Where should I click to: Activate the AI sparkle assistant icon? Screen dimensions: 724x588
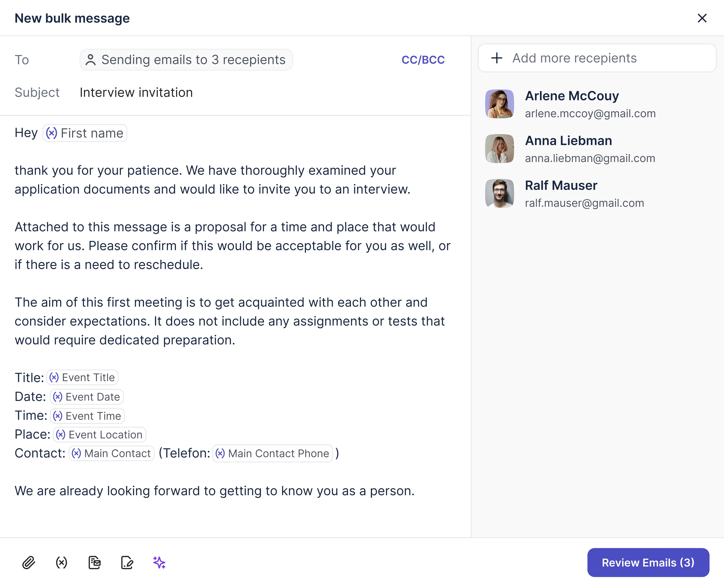tap(159, 563)
